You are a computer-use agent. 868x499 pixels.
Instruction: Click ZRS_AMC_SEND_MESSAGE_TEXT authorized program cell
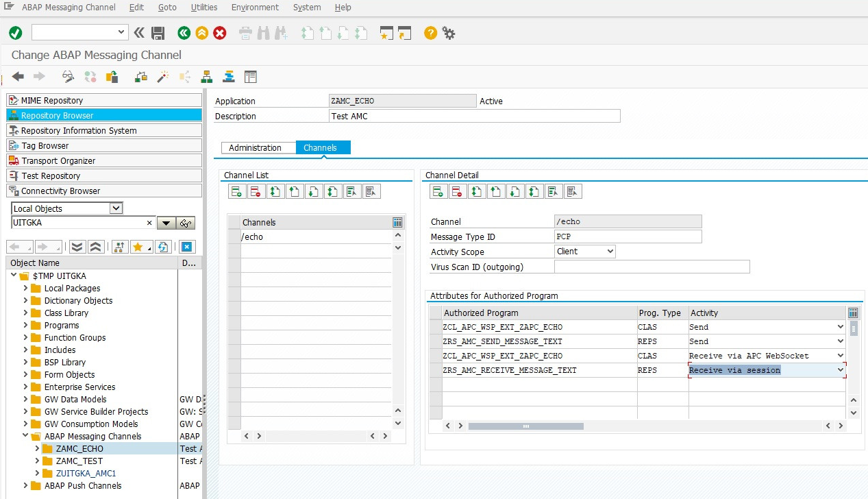pos(539,341)
